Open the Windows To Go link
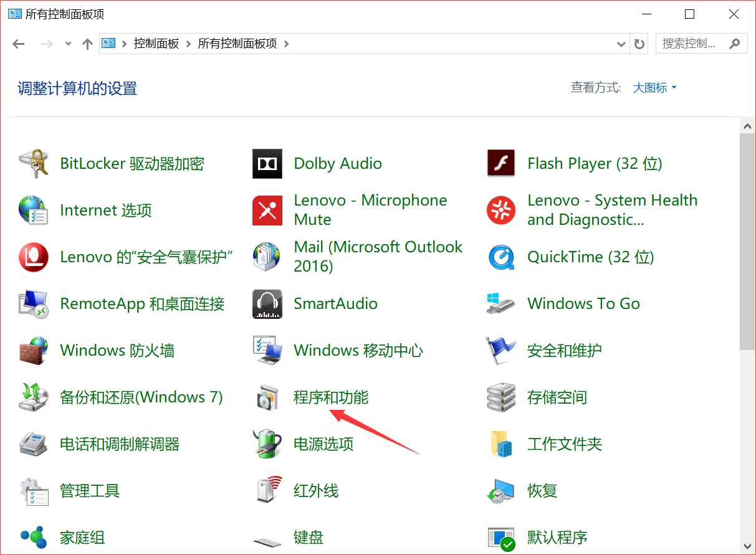The height and width of the screenshot is (555, 756). pos(583,304)
